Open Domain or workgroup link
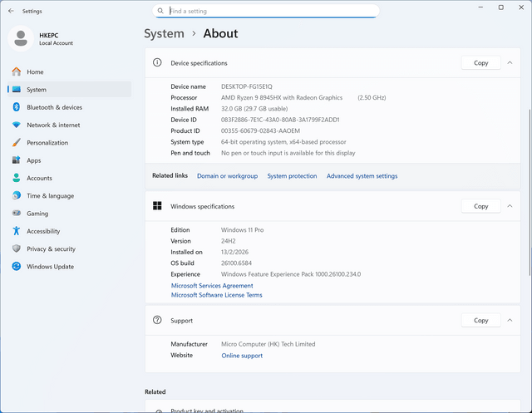 pyautogui.click(x=227, y=176)
